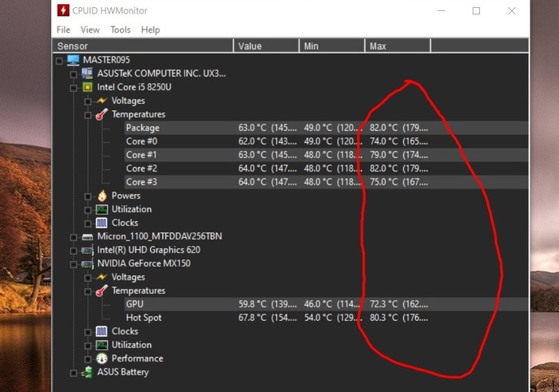
Task: Click the MASTER095 computer icon
Action: point(73,60)
